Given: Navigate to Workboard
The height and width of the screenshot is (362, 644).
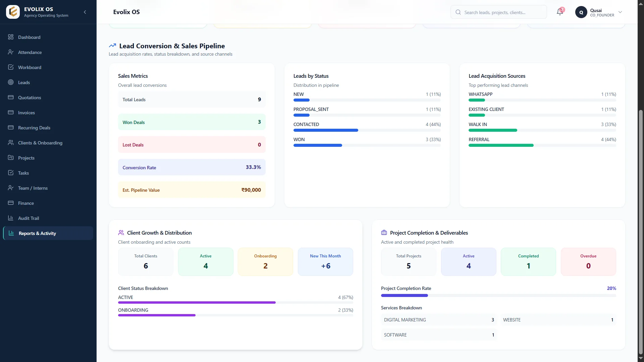Looking at the screenshot, I should pyautogui.click(x=48, y=67).
